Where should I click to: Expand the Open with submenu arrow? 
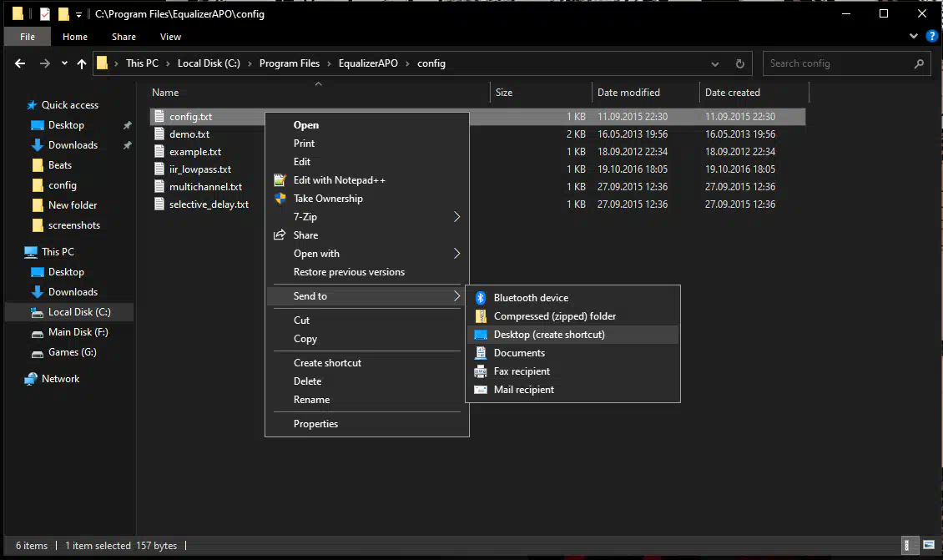point(456,254)
